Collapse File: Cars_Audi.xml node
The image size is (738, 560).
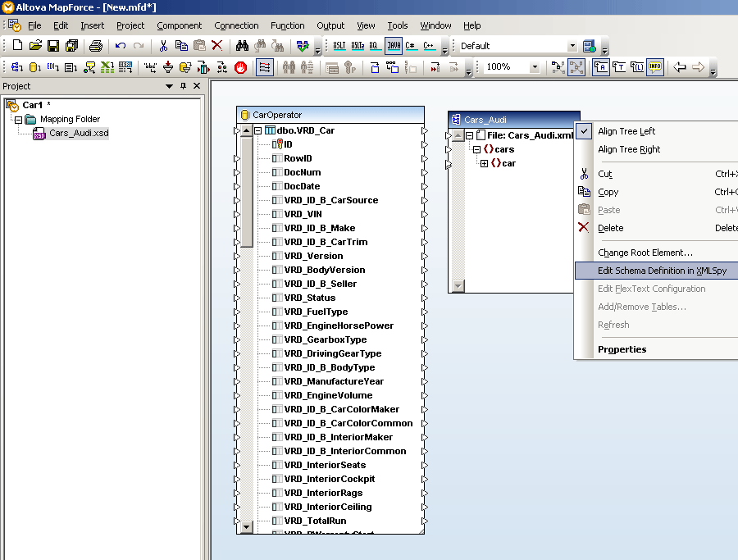(x=469, y=135)
